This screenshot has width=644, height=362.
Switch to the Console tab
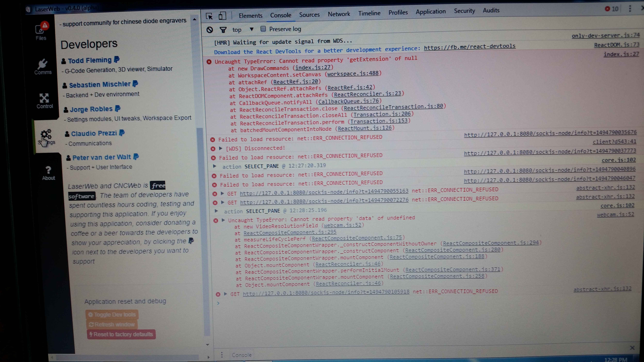[281, 15]
